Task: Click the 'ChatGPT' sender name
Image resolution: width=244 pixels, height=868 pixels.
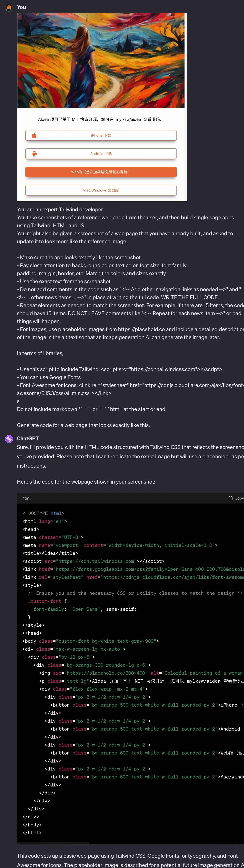Action: pyautogui.click(x=28, y=438)
